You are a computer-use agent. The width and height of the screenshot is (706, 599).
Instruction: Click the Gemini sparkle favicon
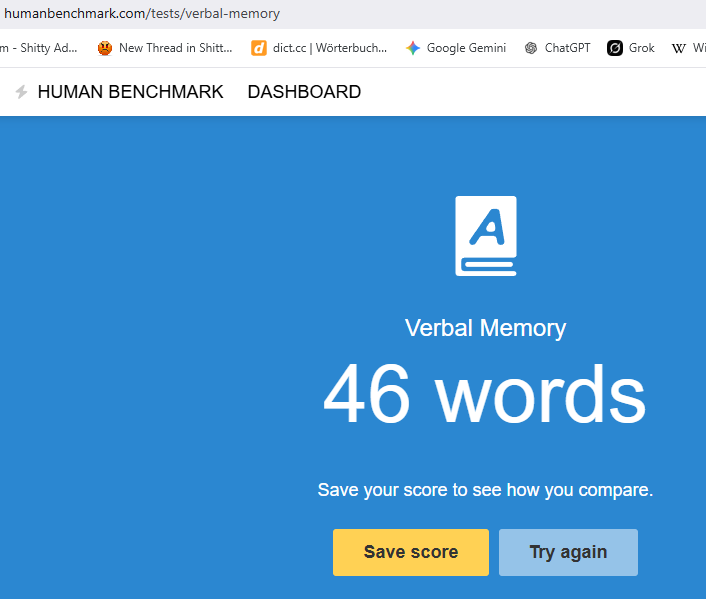(413, 48)
